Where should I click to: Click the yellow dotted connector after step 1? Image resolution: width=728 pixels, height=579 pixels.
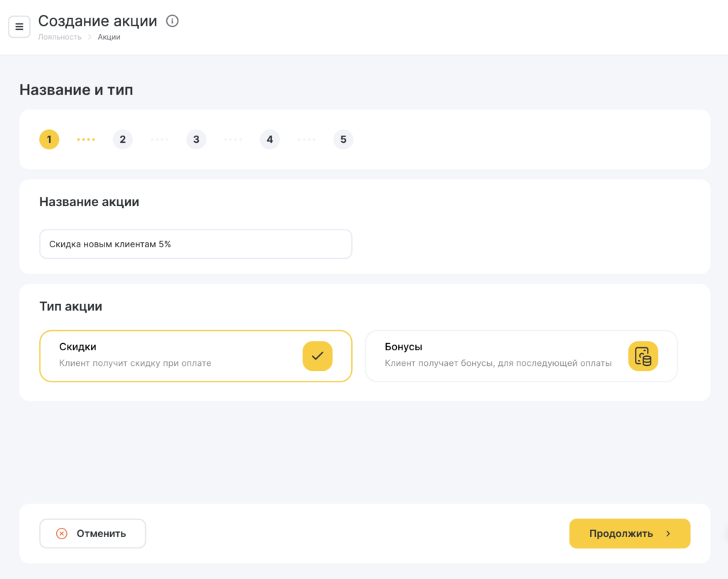pos(86,139)
